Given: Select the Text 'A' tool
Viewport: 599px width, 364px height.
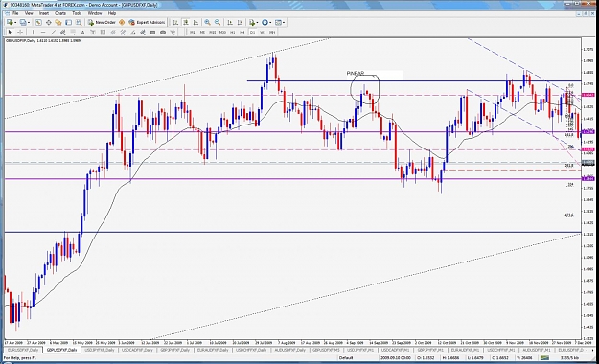Looking at the screenshot, I should 82,32.
